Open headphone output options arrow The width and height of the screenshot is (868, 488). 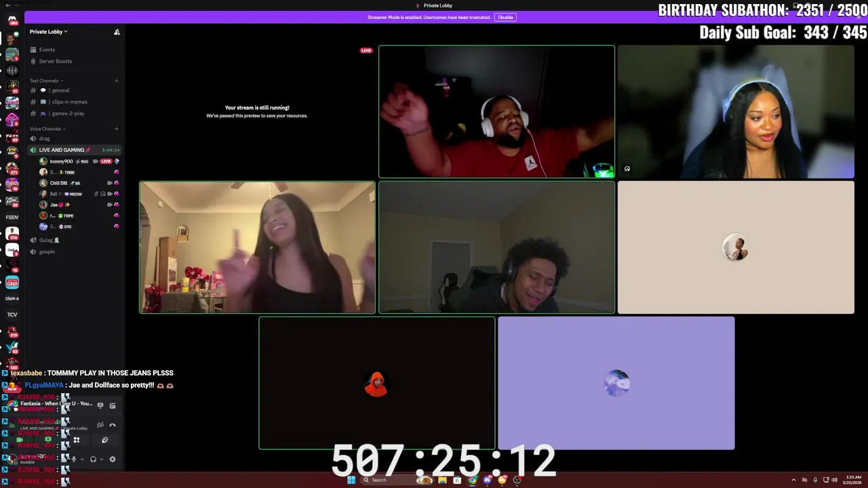pyautogui.click(x=102, y=459)
